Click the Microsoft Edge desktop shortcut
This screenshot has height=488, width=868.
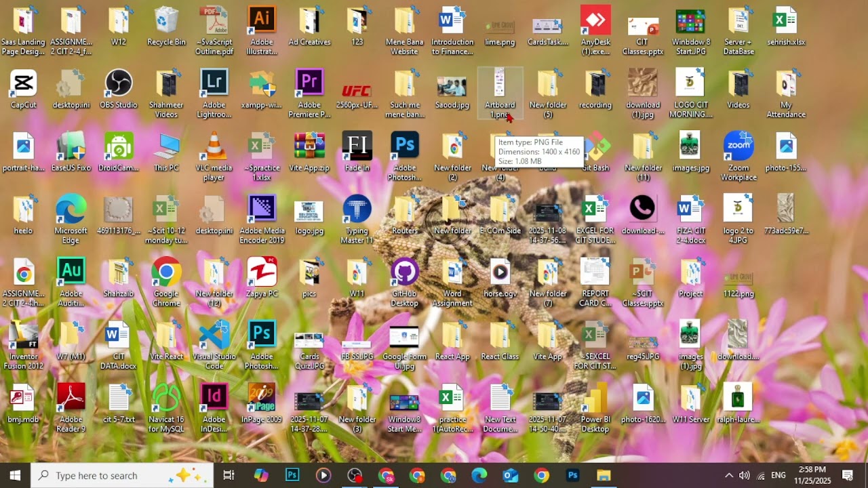click(71, 220)
